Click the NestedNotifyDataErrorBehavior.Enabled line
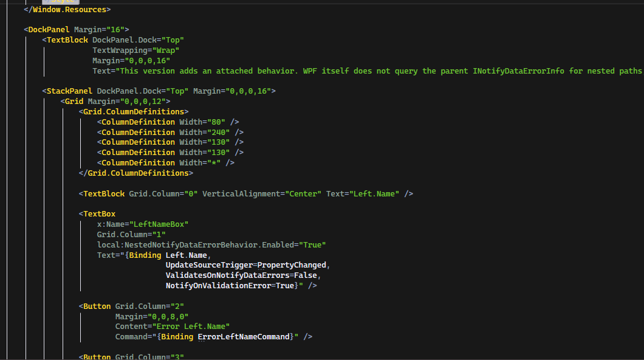Screen dimensions: 644x360 pos(211,244)
